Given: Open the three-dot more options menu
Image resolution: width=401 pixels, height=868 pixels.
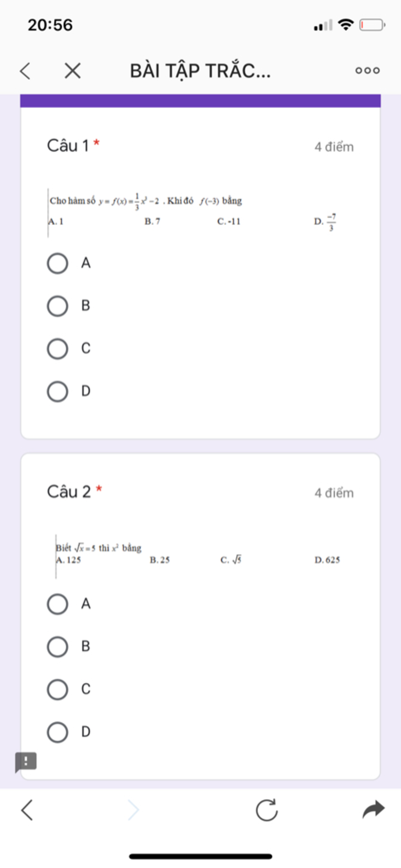Looking at the screenshot, I should coord(367,70).
